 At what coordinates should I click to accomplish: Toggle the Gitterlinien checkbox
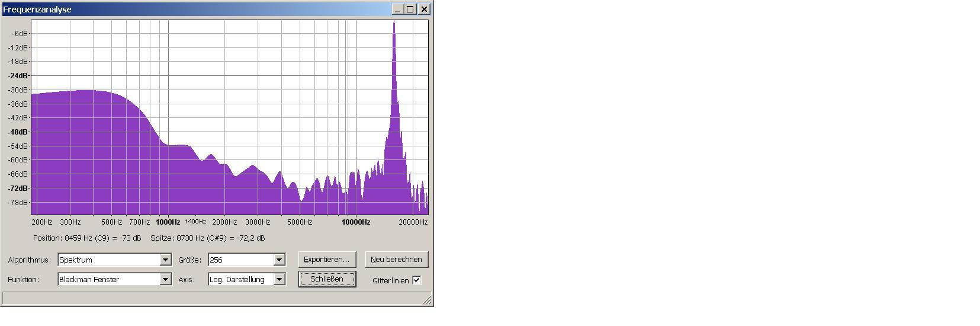click(x=417, y=280)
